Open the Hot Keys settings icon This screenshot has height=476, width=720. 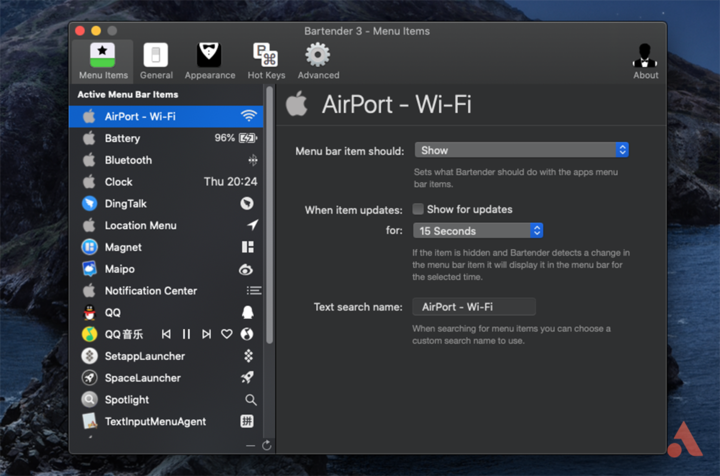[266, 61]
